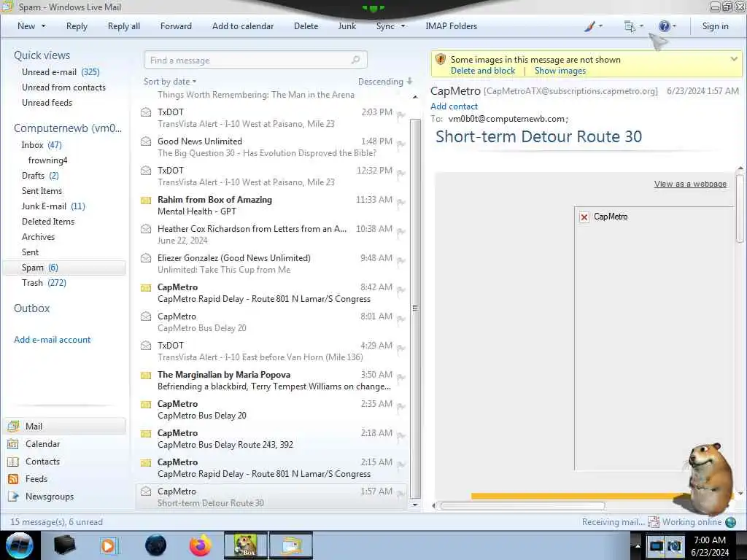Image resolution: width=747 pixels, height=560 pixels.
Task: Click Delete and block link
Action: click(483, 71)
